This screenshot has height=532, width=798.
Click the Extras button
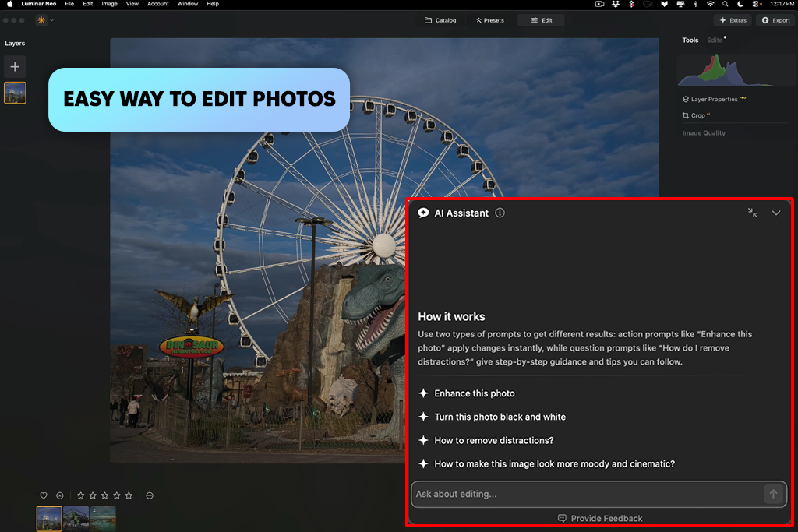pos(733,20)
